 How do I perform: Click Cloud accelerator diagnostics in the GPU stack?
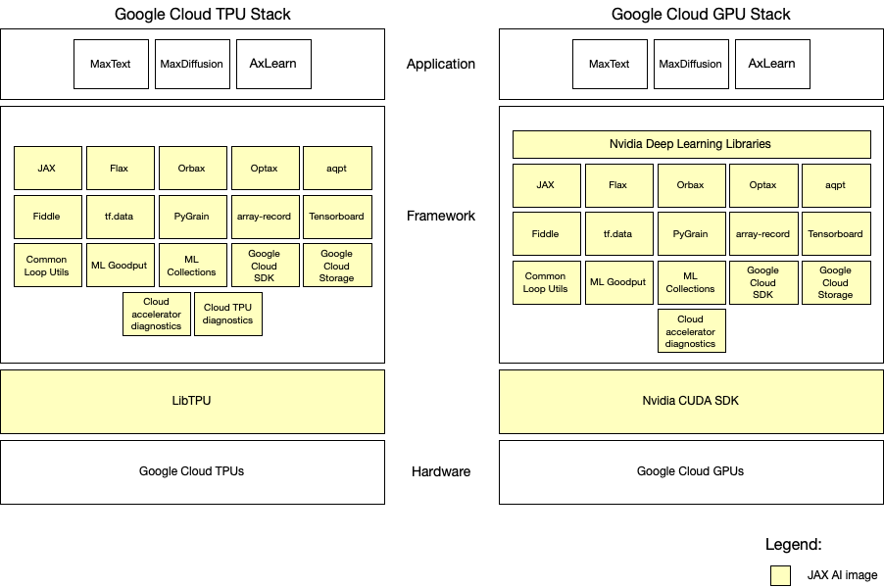(x=692, y=331)
